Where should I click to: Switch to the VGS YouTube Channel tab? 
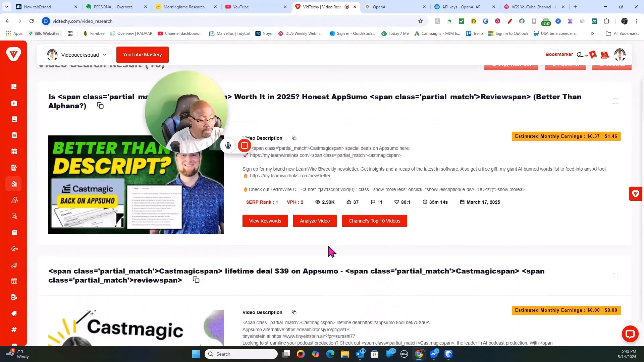(x=534, y=7)
